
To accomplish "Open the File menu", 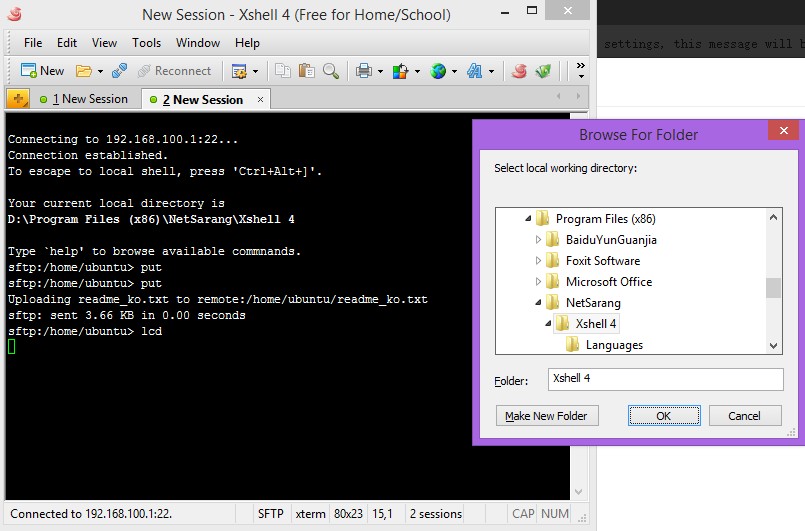I will coord(33,43).
